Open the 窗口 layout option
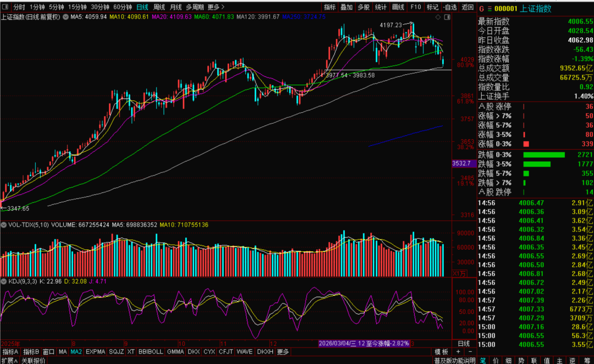Viewport: 594px width, 364px height. pyautogui.click(x=48, y=351)
